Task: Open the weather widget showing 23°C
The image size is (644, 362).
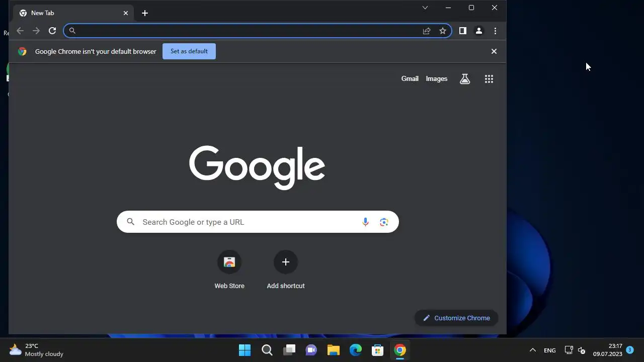Action: pos(36,350)
